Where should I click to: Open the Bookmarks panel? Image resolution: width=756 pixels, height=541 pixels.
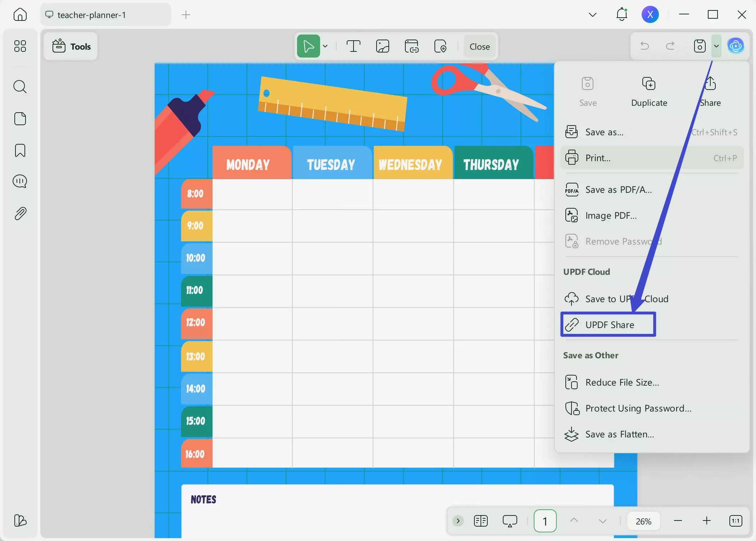coord(20,150)
